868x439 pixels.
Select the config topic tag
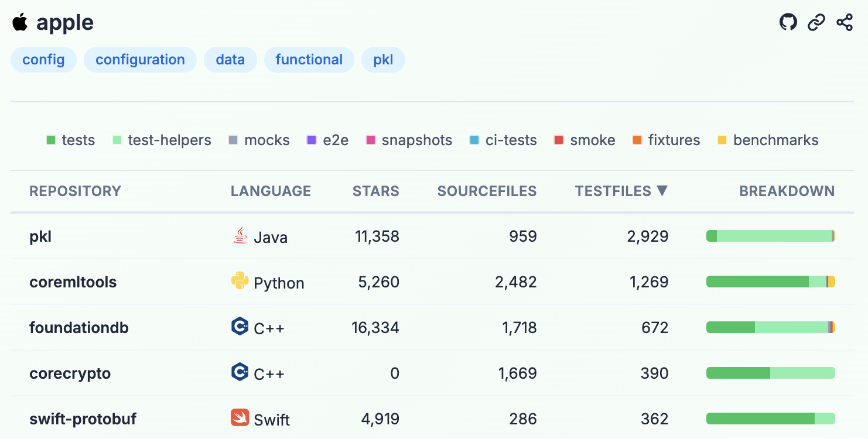43,60
